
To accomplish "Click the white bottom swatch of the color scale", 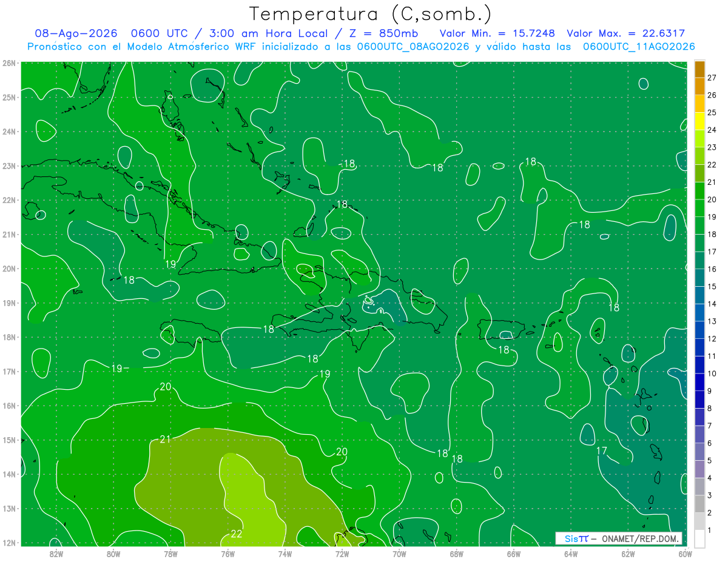I will [700, 538].
